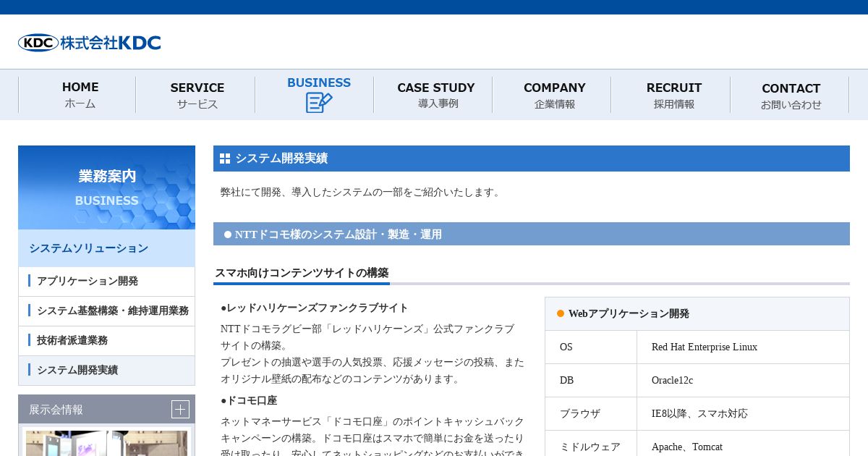Image resolution: width=868 pixels, height=456 pixels.
Task: Click the Webアプリケーション開発 table header
Action: (697, 313)
